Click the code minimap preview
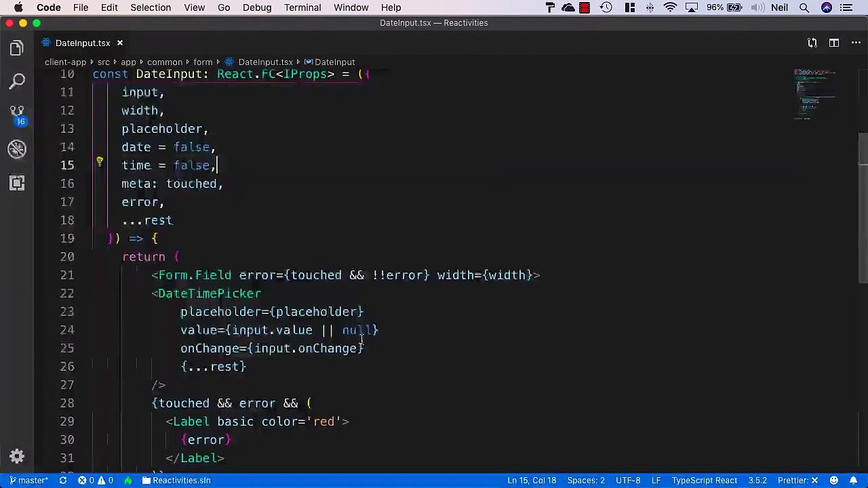Screen dimensions: 868x488 coord(815,94)
